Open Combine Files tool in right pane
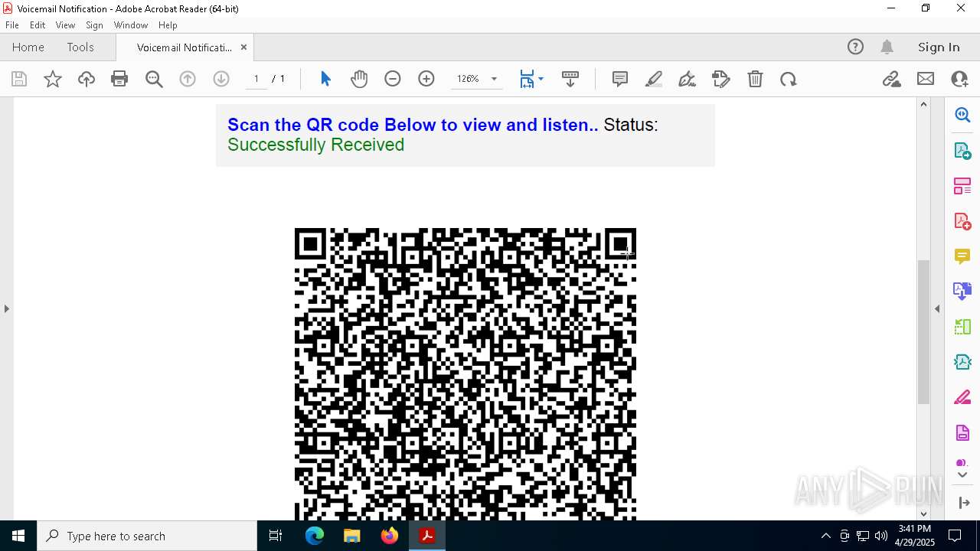This screenshot has height=551, width=980. [962, 292]
